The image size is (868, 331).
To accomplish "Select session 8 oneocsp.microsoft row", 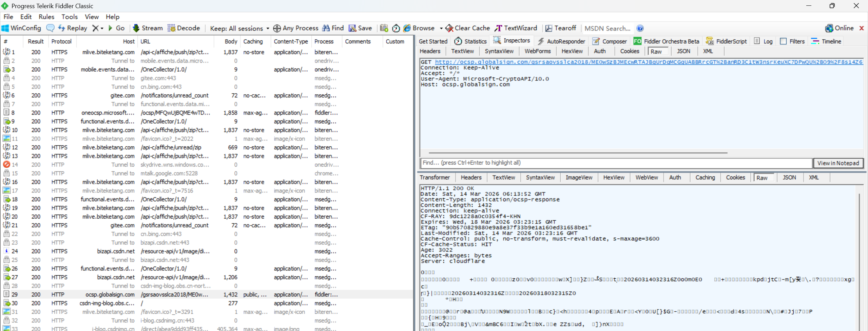I will 207,113.
